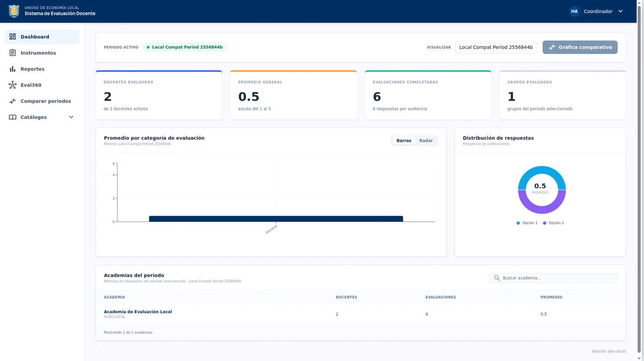Image resolution: width=644 pixels, height=361 pixels.
Task: Click 'de 2 docentes activos' text
Action: (x=126, y=109)
